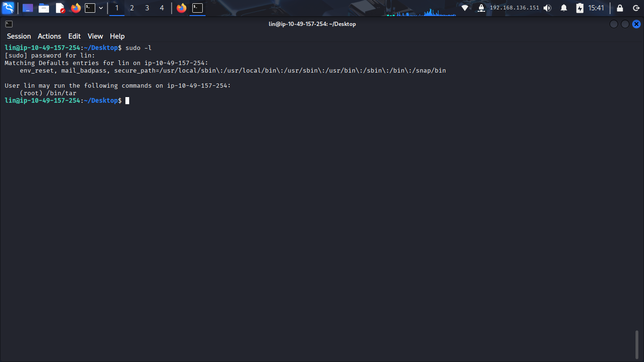Open the Edit menu

pyautogui.click(x=74, y=36)
